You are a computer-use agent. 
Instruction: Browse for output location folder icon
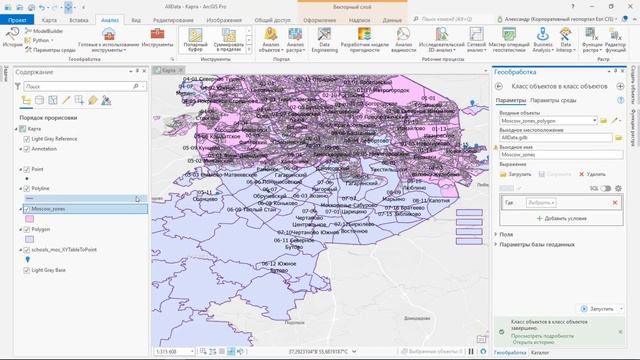pyautogui.click(x=618, y=138)
